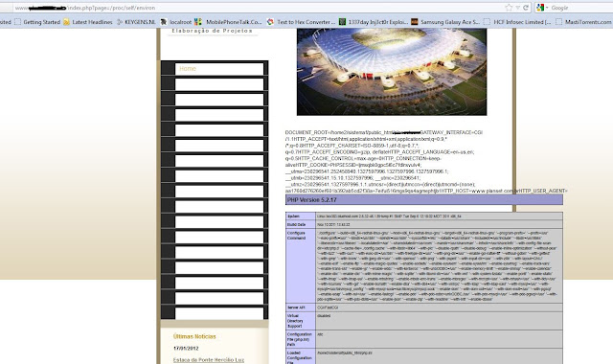Open the Getting Started bookmark
This screenshot has width=613, height=364.
pos(37,22)
